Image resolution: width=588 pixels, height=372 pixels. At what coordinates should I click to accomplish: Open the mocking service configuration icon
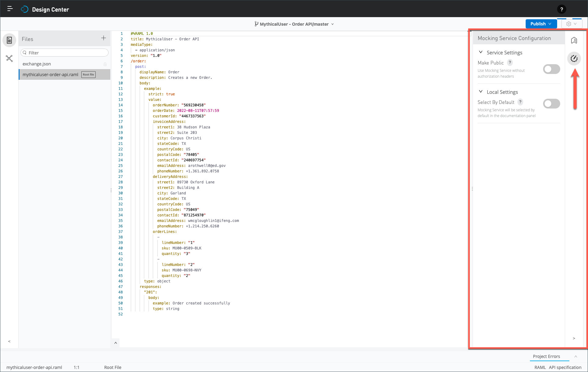click(574, 58)
